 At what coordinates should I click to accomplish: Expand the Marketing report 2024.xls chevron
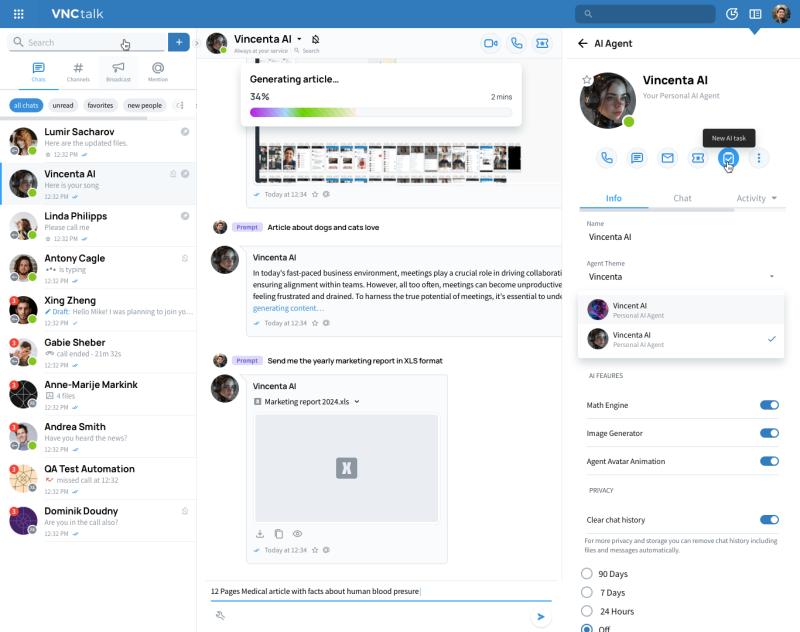(x=357, y=402)
